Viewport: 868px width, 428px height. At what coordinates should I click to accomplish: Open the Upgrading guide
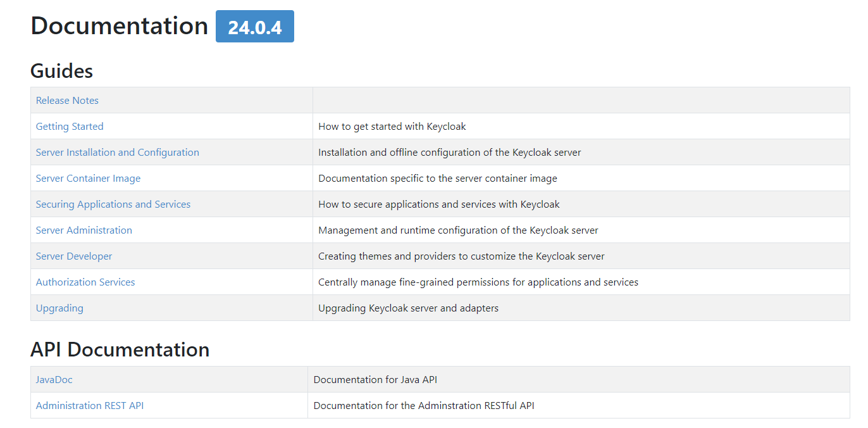(x=59, y=308)
